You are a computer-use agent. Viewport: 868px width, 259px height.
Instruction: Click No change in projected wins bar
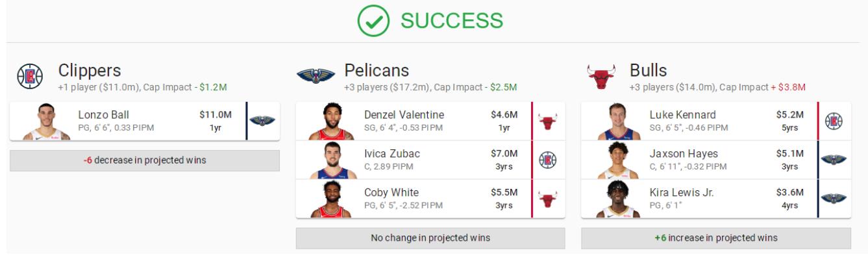pos(430,238)
